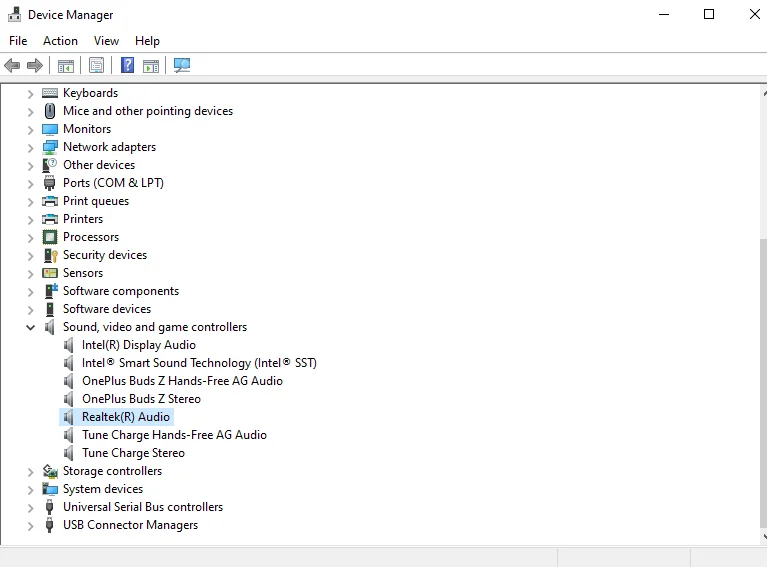Click the Storage controllers icon
Image resolution: width=767 pixels, height=567 pixels.
(50, 471)
